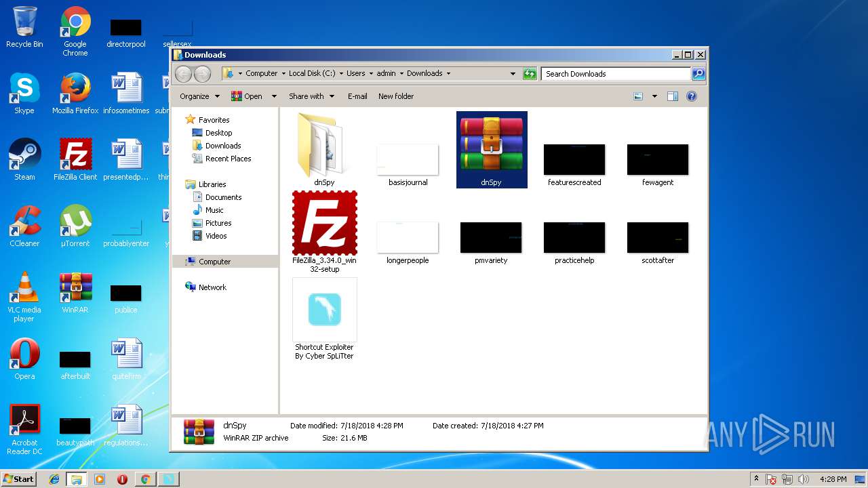Expand the Open button dropdown arrow

(x=274, y=96)
